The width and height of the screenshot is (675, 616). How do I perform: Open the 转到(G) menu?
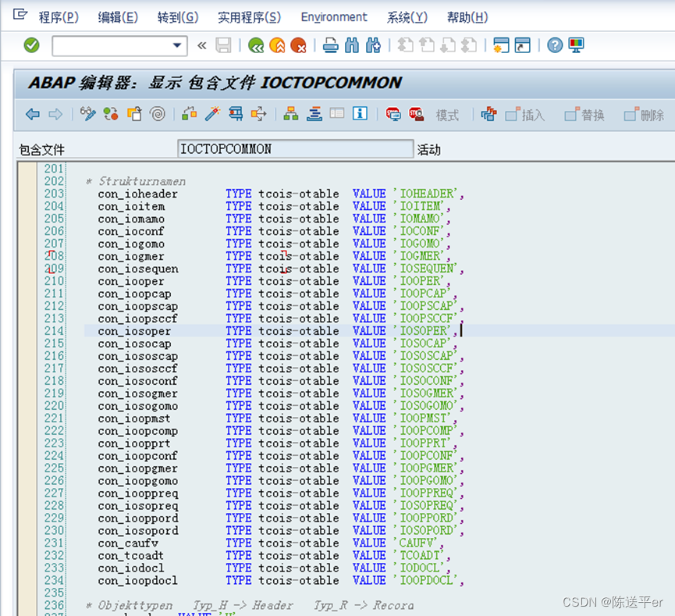177,17
